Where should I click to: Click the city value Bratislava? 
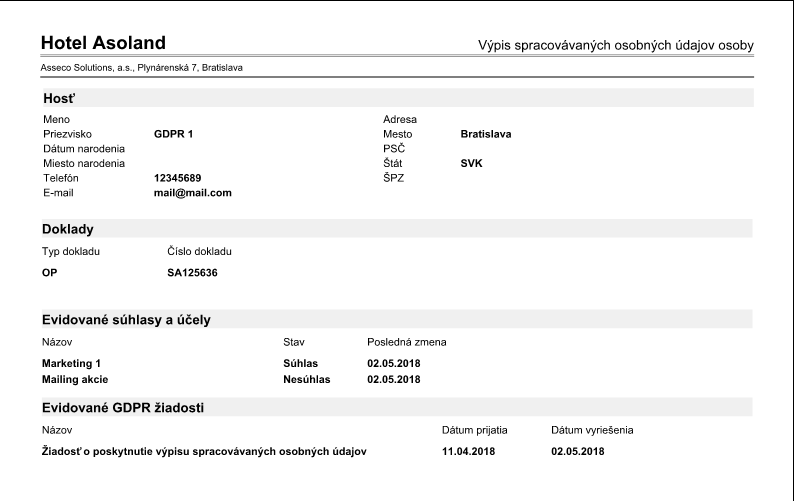(485, 134)
